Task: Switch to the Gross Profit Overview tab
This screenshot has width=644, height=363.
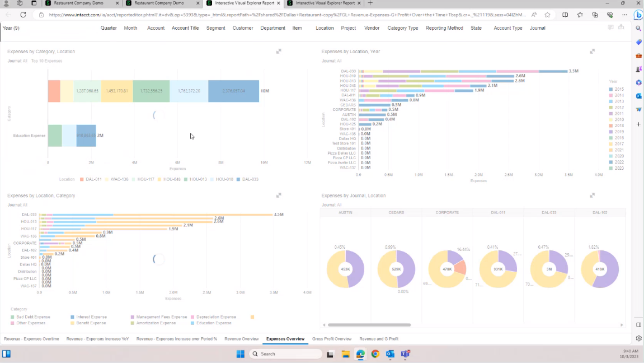Action: (332, 338)
